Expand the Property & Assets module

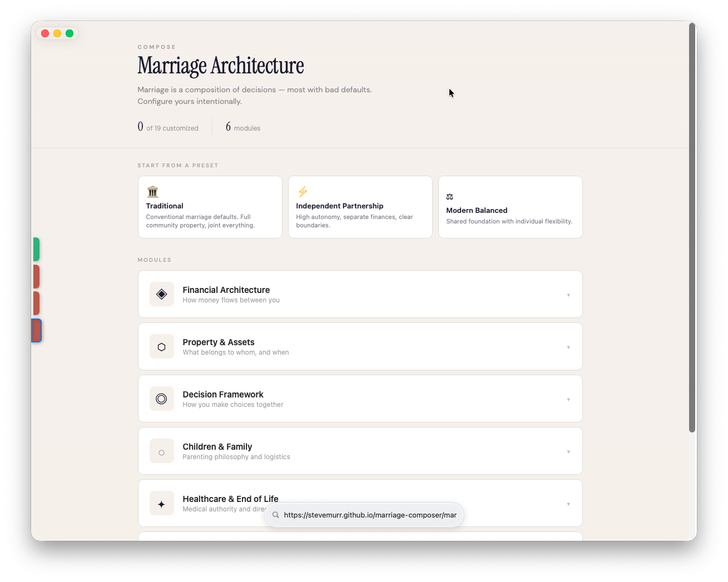coord(568,346)
